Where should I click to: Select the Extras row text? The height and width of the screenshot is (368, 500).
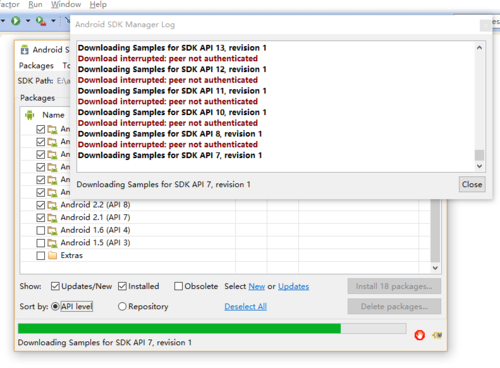[72, 255]
